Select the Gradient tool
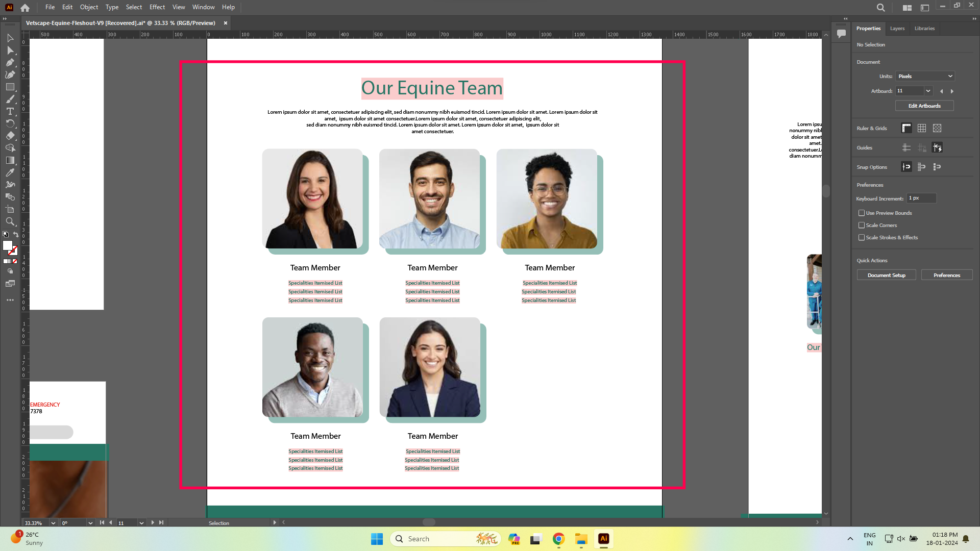 point(10,160)
